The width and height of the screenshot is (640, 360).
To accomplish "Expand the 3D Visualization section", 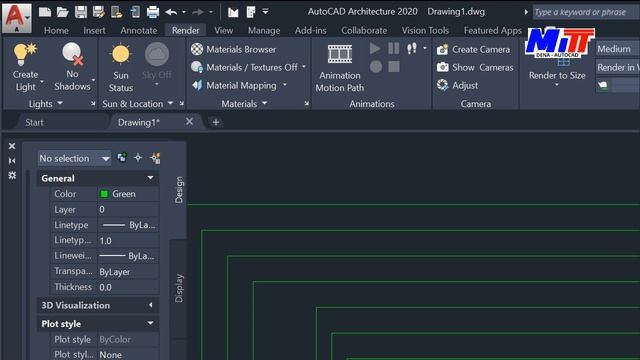I will (150, 305).
